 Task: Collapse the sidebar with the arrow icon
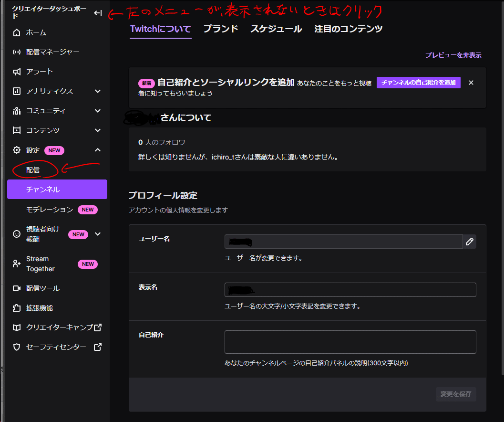pyautogui.click(x=98, y=13)
